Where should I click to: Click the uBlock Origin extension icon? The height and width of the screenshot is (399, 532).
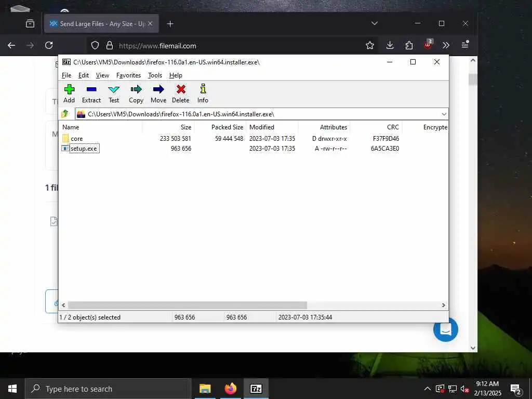[428, 45]
